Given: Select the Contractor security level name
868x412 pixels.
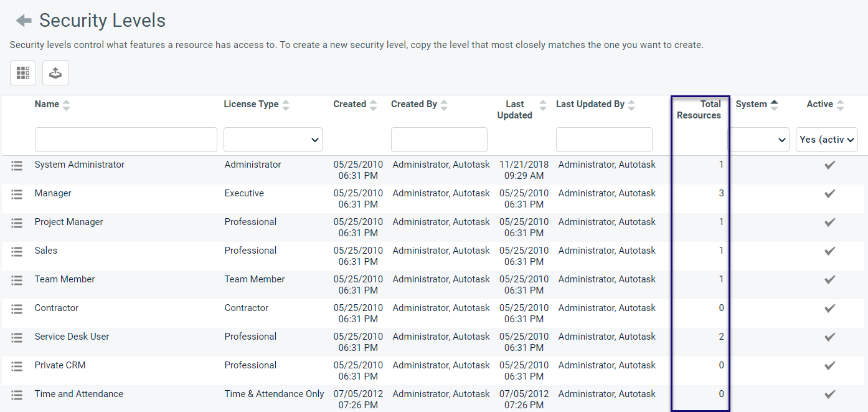Looking at the screenshot, I should [x=56, y=308].
